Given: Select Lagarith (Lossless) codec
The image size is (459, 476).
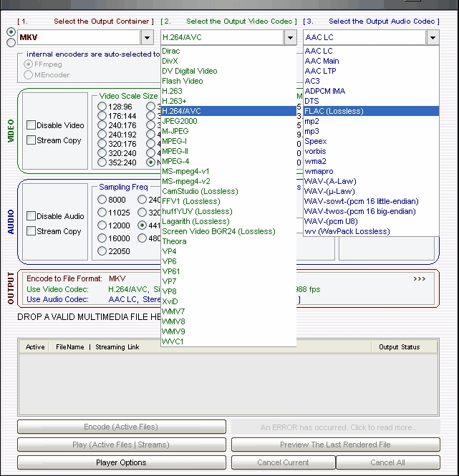Looking at the screenshot, I should click(228, 221).
